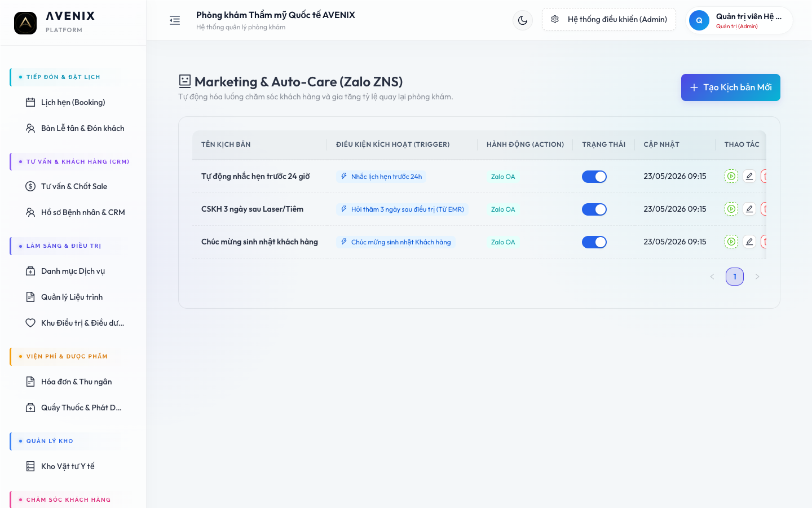Click Zalo OA tag in birthday row
This screenshot has height=508, width=812.
(x=503, y=242)
